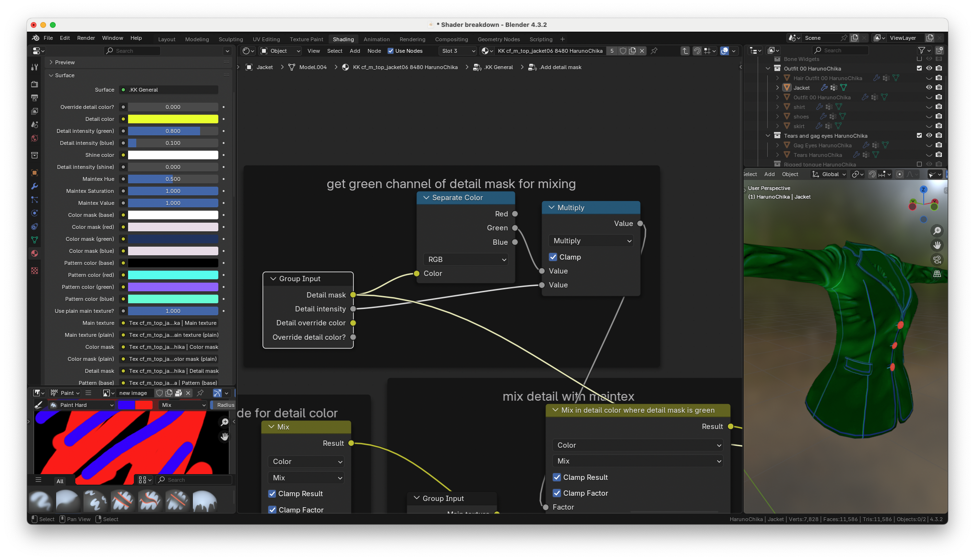Toggle the Use Nodes checkbox
Image resolution: width=975 pixels, height=560 pixels.
click(x=391, y=51)
